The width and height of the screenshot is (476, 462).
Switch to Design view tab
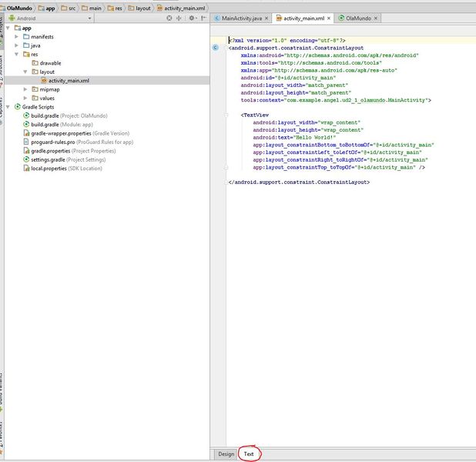(226, 454)
